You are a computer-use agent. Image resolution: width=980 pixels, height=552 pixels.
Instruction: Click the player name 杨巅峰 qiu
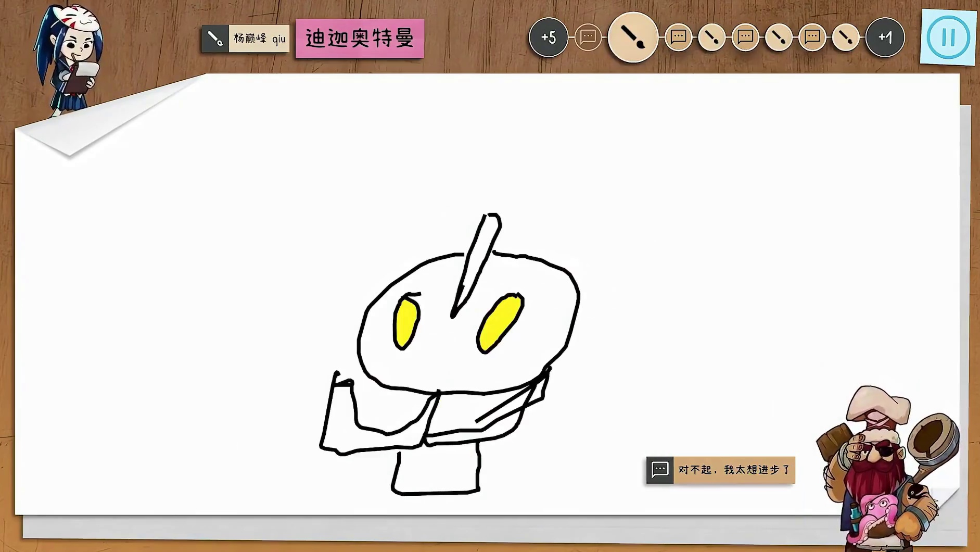(259, 39)
